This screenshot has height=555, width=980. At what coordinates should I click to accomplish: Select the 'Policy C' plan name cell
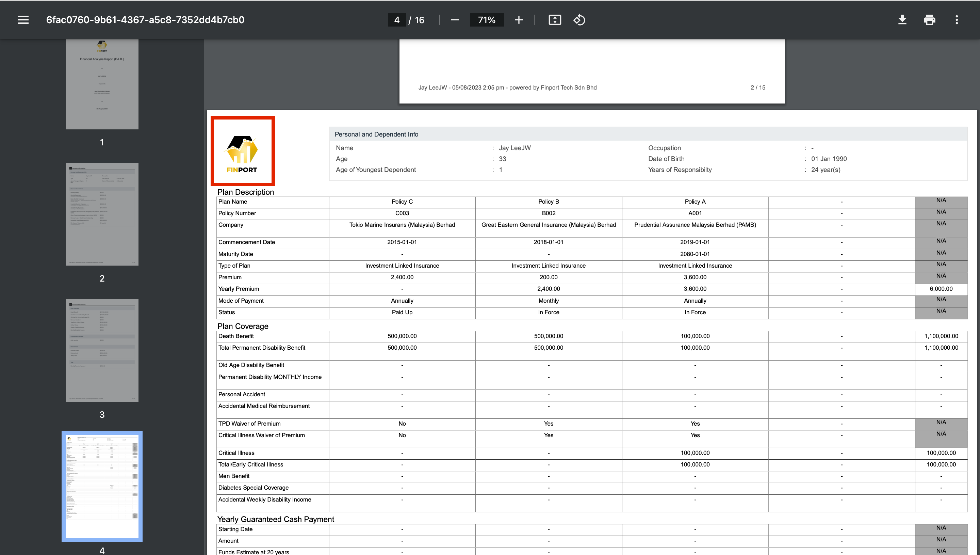tap(402, 202)
